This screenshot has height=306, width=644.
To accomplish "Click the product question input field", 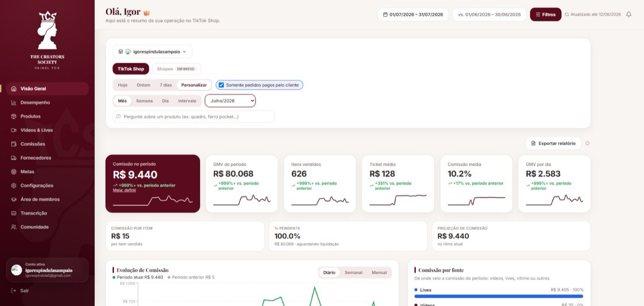I will pos(194,117).
